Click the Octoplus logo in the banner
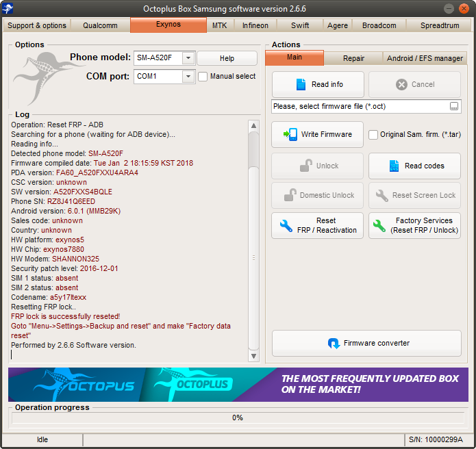 [x=193, y=384]
